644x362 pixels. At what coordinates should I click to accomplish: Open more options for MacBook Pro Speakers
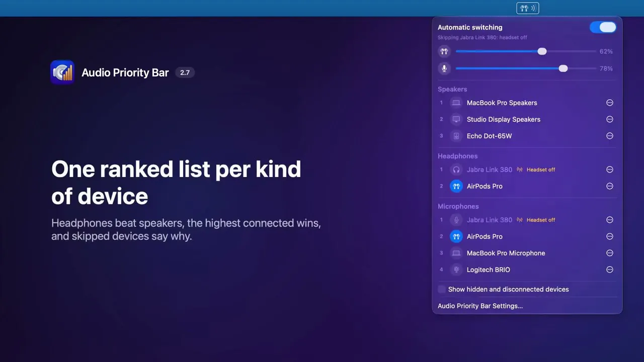[610, 103]
